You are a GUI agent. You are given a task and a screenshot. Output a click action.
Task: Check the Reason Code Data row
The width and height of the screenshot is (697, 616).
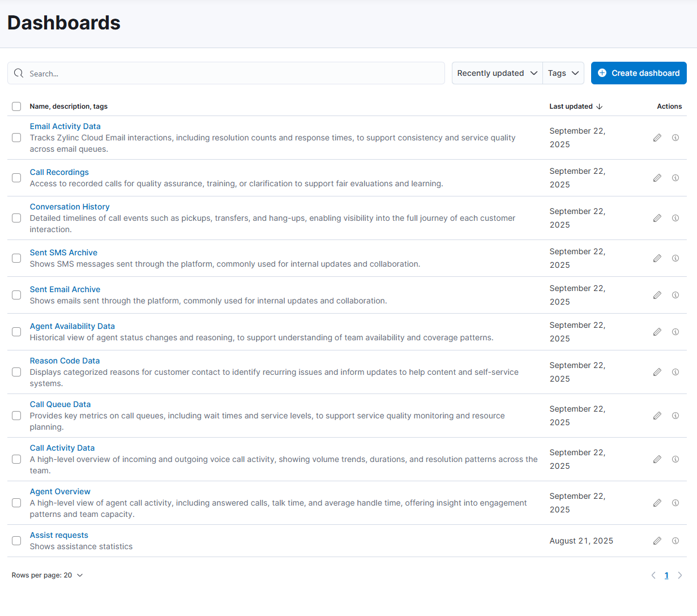tap(16, 372)
